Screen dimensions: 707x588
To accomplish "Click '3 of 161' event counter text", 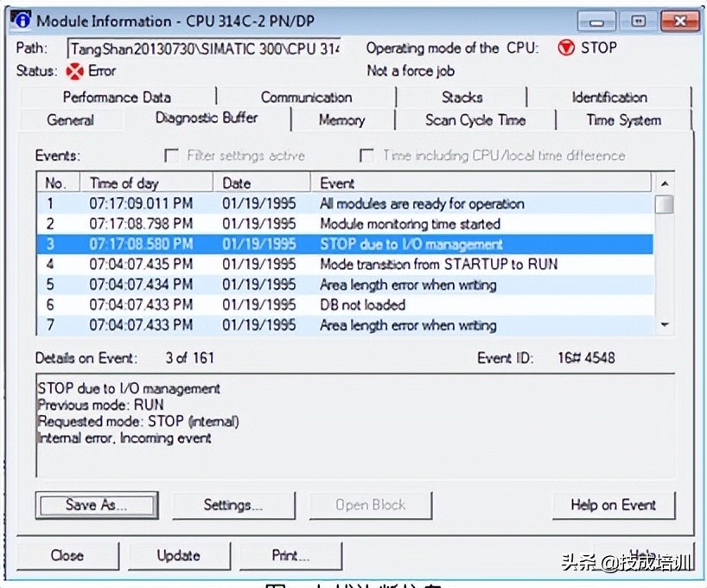I will (189, 358).
